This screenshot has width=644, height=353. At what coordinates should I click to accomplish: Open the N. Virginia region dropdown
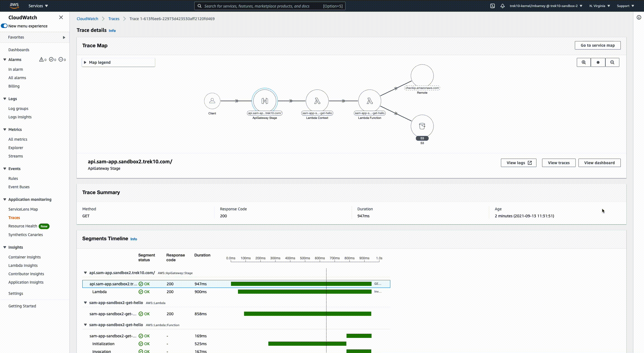tap(599, 6)
